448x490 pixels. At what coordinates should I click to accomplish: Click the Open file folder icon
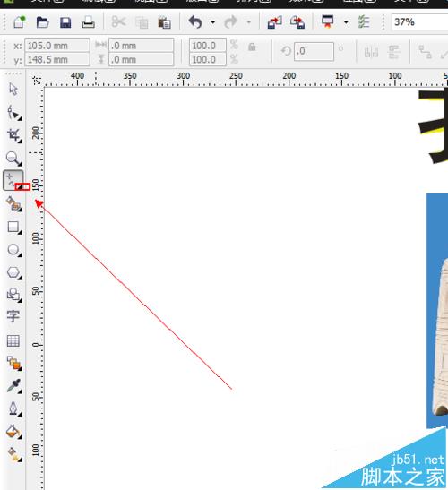click(x=42, y=22)
